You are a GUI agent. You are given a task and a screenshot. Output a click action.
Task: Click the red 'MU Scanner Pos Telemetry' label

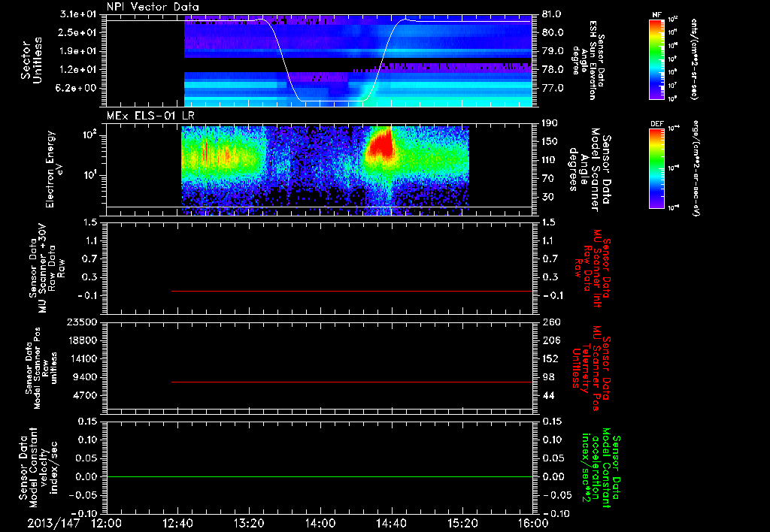pos(591,368)
